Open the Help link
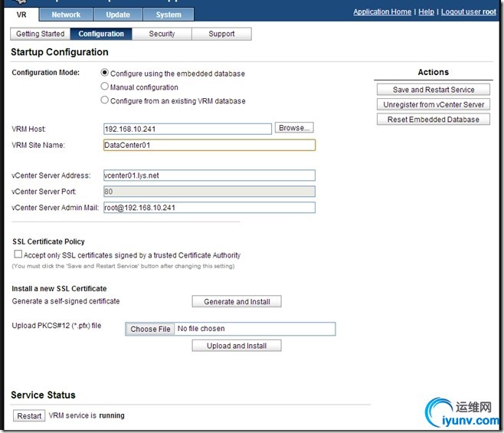 (x=426, y=12)
